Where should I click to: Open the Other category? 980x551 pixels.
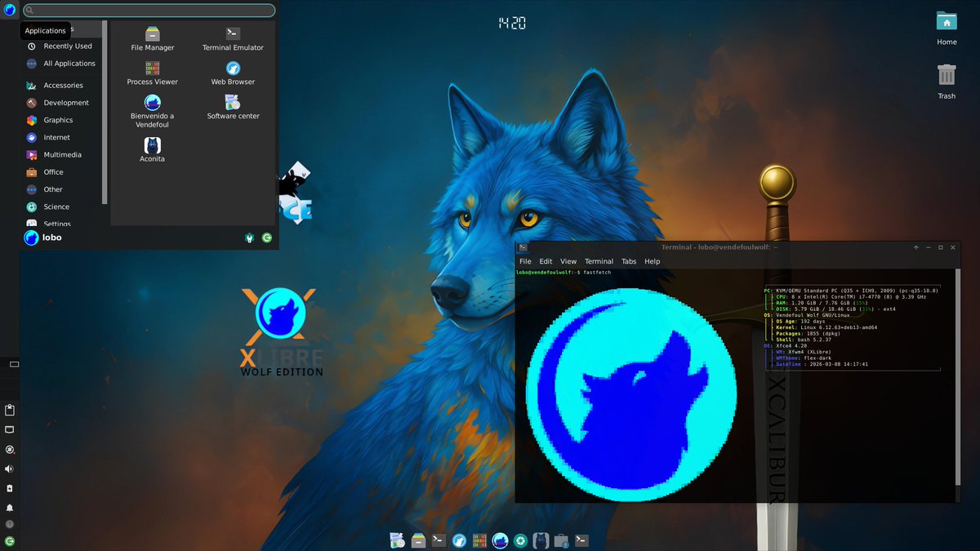(62, 189)
